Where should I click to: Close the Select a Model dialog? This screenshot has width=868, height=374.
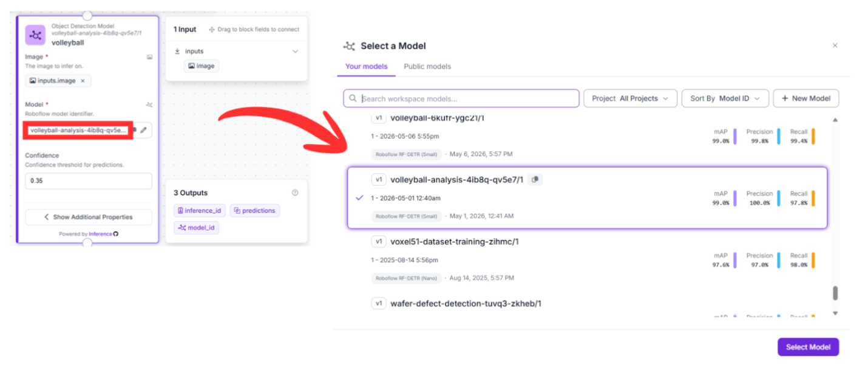[x=835, y=46]
